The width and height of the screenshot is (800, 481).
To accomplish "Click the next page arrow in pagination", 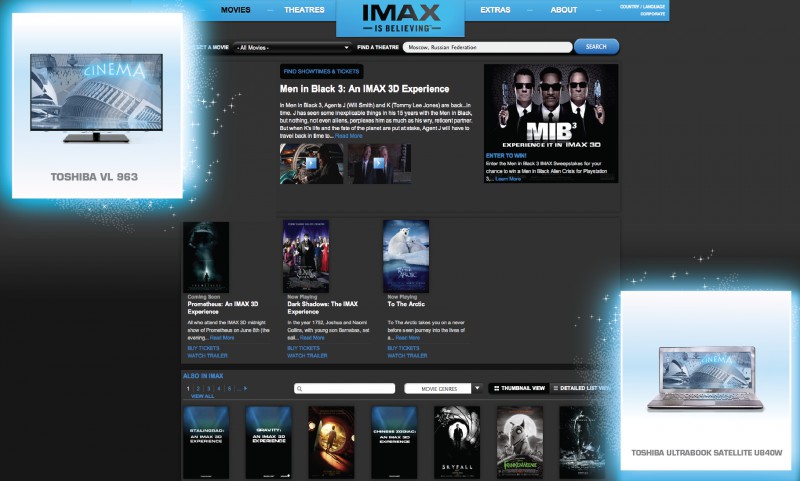I will coord(245,389).
